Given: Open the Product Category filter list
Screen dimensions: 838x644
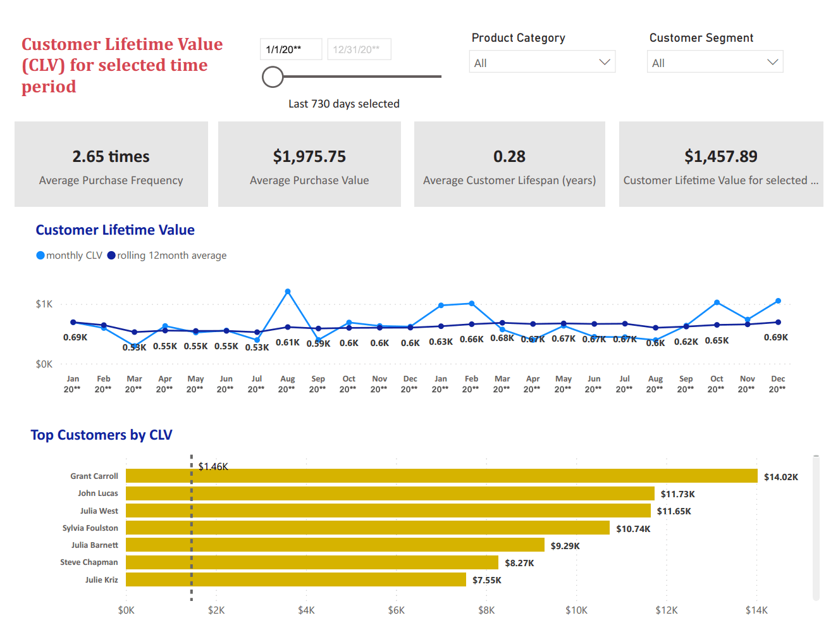Looking at the screenshot, I should point(541,61).
